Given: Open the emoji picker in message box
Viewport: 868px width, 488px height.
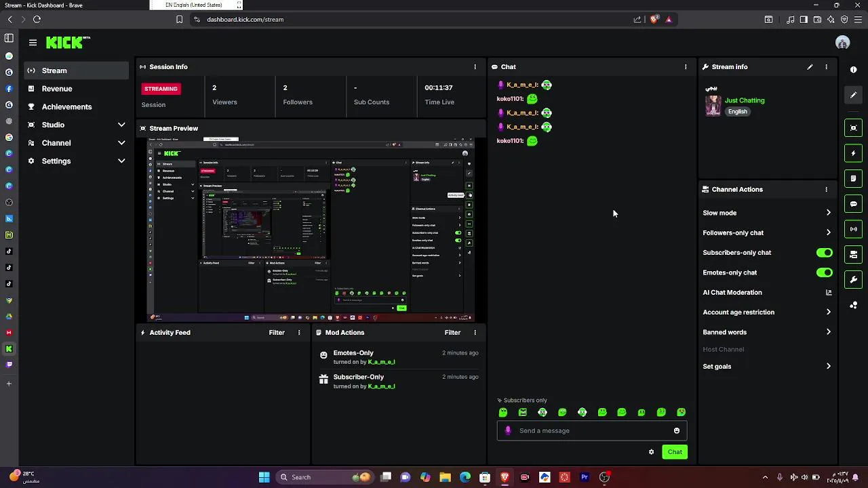Looking at the screenshot, I should [677, 430].
